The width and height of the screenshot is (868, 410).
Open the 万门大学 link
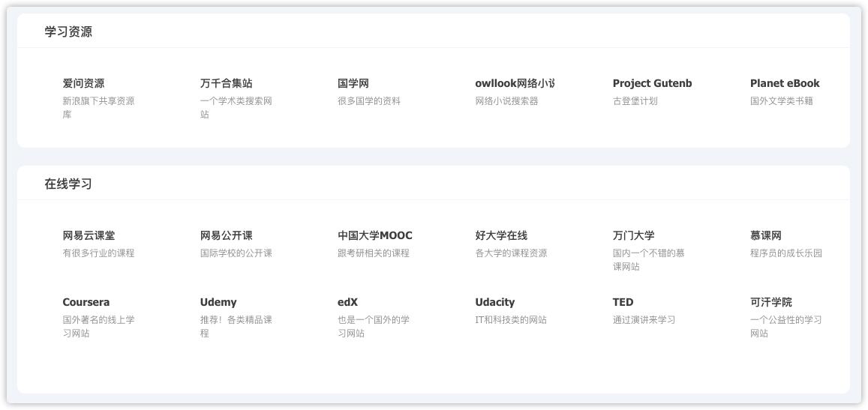click(x=633, y=235)
